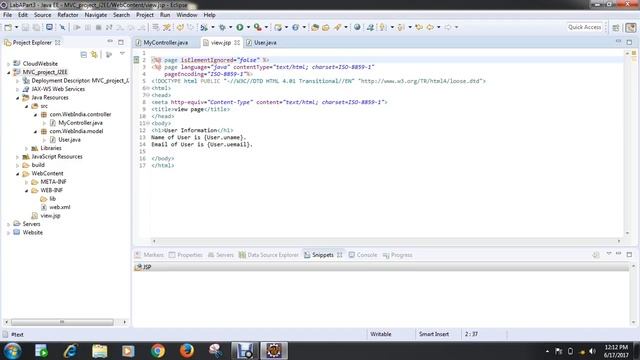Switch to the Markers tab
Screen dimensions: 640x360
(x=149, y=255)
